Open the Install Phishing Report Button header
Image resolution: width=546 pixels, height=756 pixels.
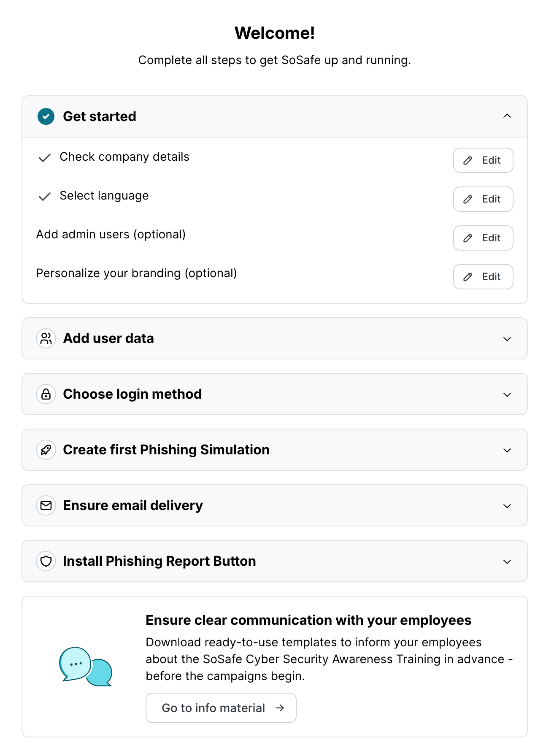click(274, 561)
